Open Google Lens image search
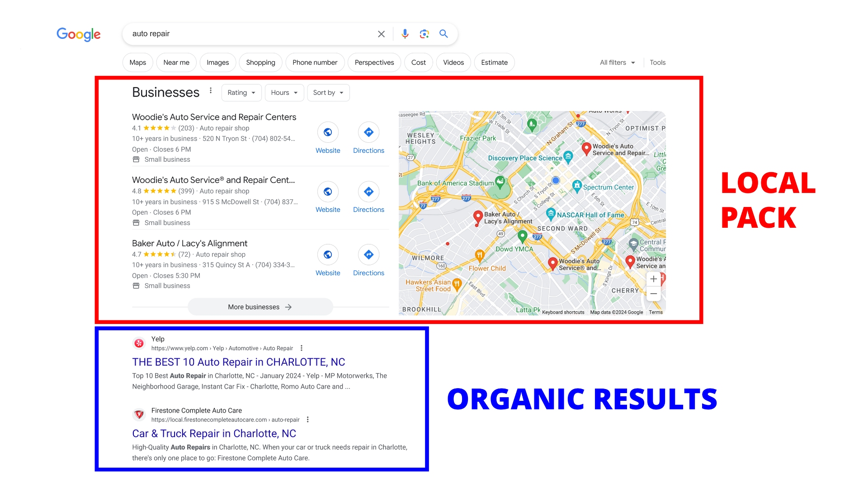This screenshot has width=868, height=488. 424,34
